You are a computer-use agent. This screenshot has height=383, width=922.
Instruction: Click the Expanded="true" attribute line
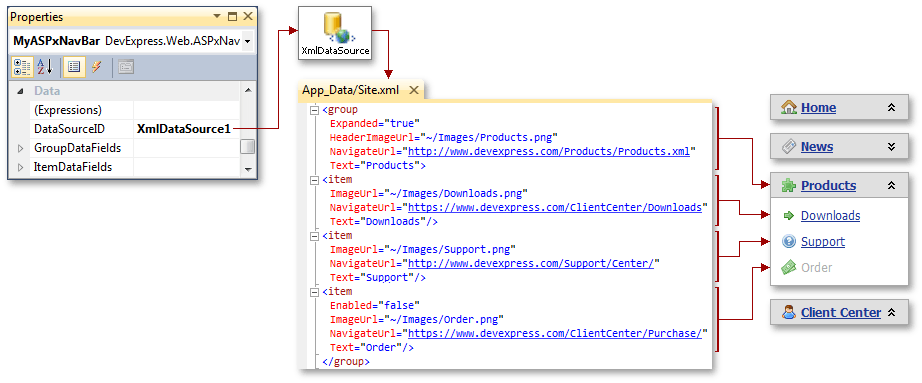tap(374, 124)
